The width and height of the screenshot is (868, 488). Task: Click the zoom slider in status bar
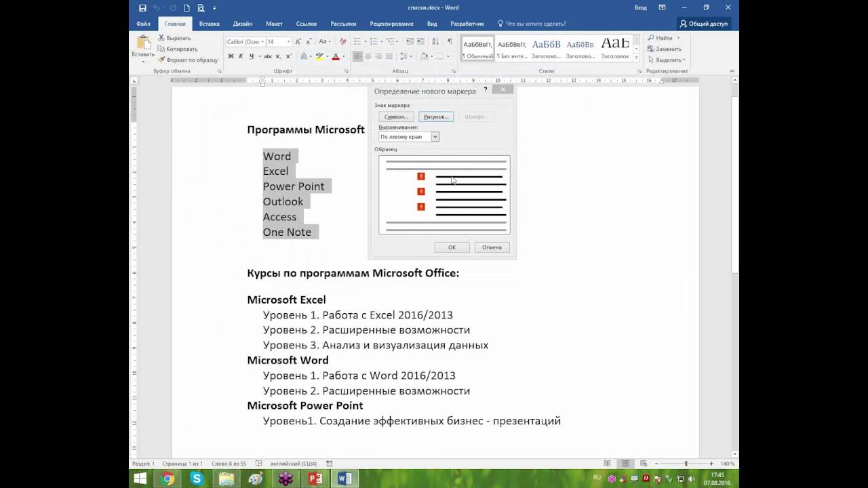686,464
